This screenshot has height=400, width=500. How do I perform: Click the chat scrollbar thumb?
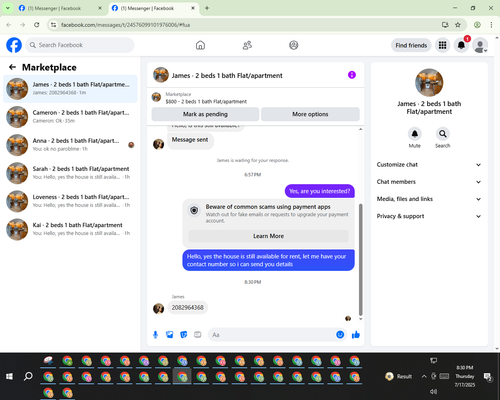pos(360,260)
